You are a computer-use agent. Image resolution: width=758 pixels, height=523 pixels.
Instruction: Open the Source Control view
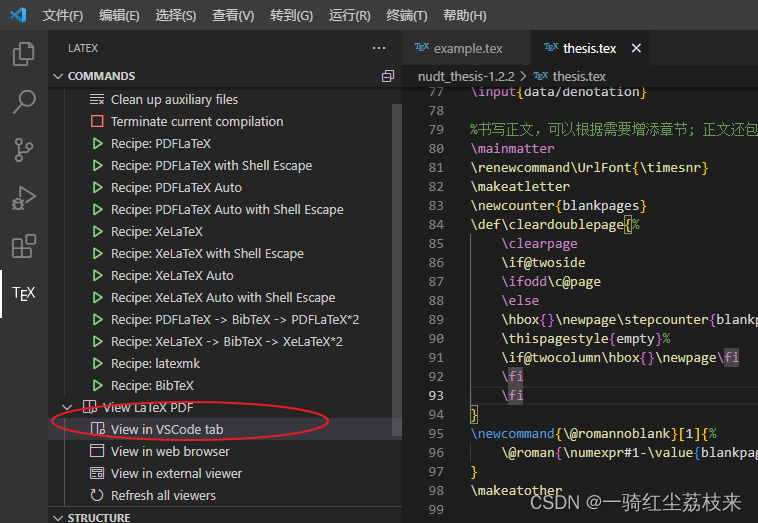point(23,150)
